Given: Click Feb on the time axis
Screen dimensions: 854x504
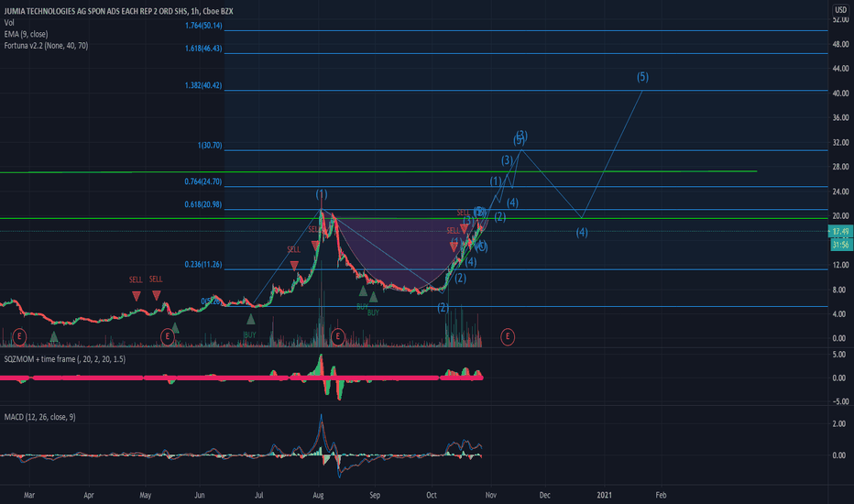Looking at the screenshot, I should [x=661, y=495].
